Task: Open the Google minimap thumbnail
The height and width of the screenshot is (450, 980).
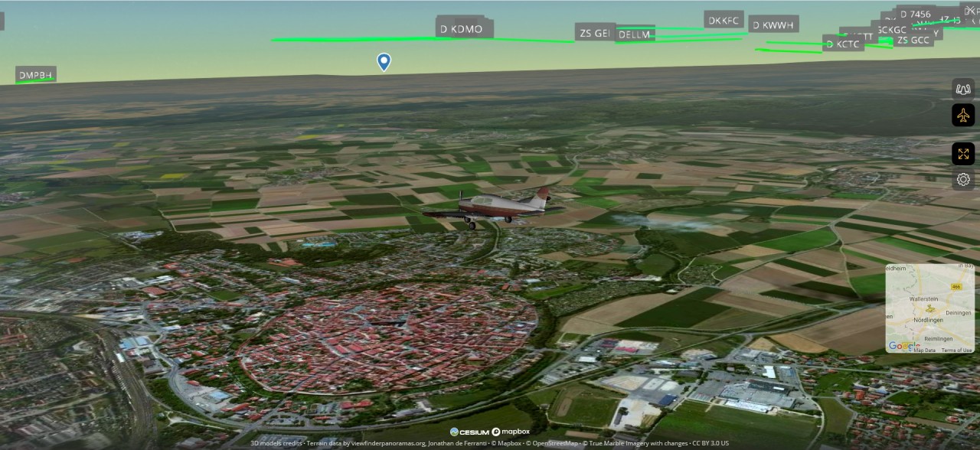Action: (930, 308)
